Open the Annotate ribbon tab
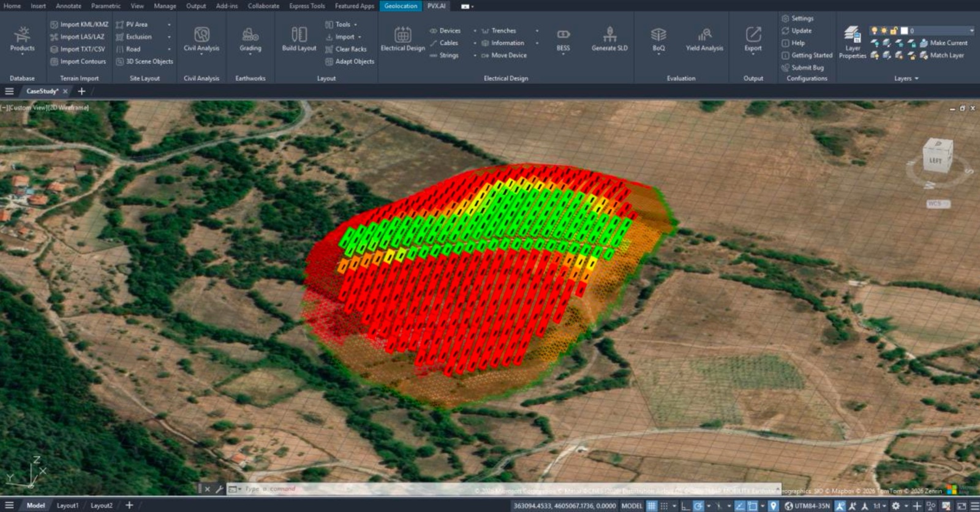Image resolution: width=980 pixels, height=512 pixels. click(x=69, y=6)
